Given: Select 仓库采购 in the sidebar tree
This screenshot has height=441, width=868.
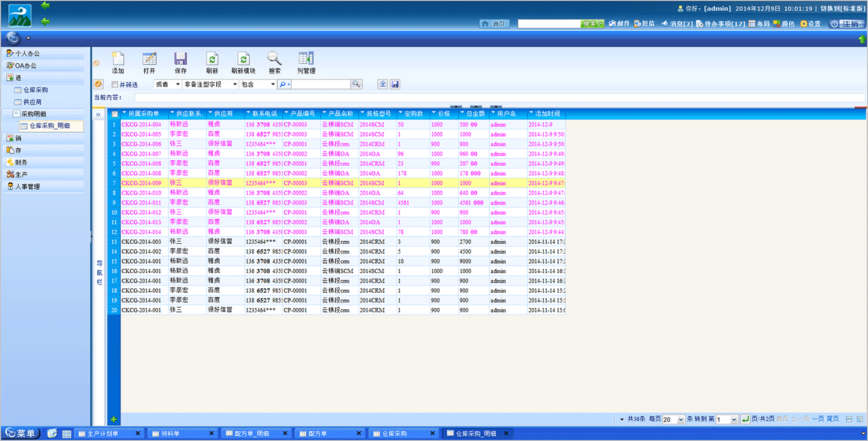Looking at the screenshot, I should [x=35, y=90].
